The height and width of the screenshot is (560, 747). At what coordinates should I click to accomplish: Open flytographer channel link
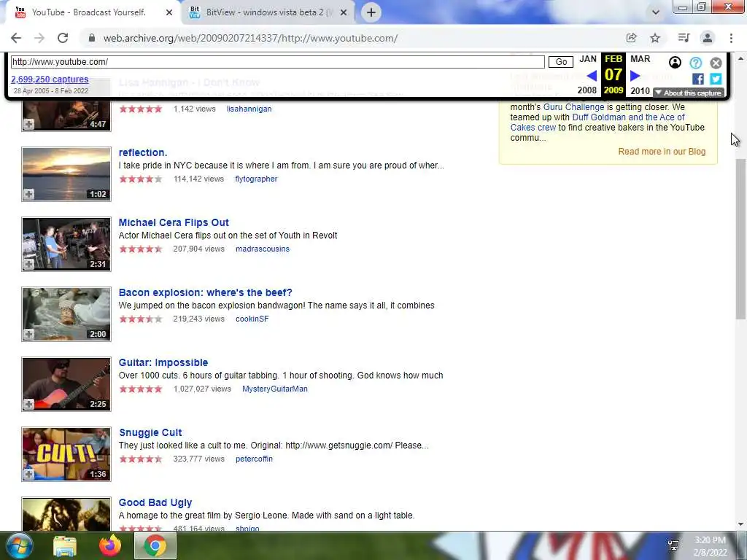point(256,179)
